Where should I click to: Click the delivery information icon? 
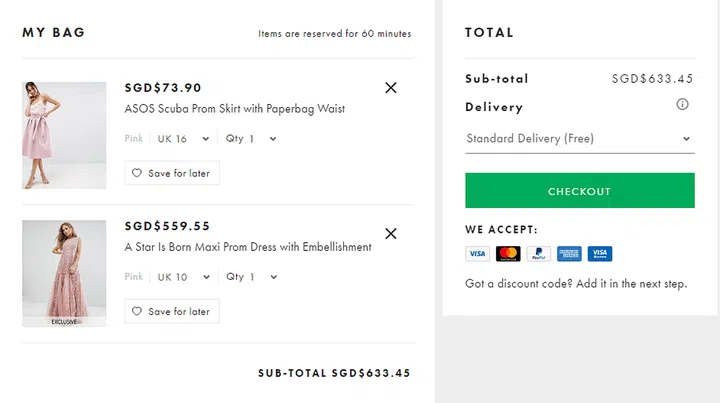tap(683, 105)
